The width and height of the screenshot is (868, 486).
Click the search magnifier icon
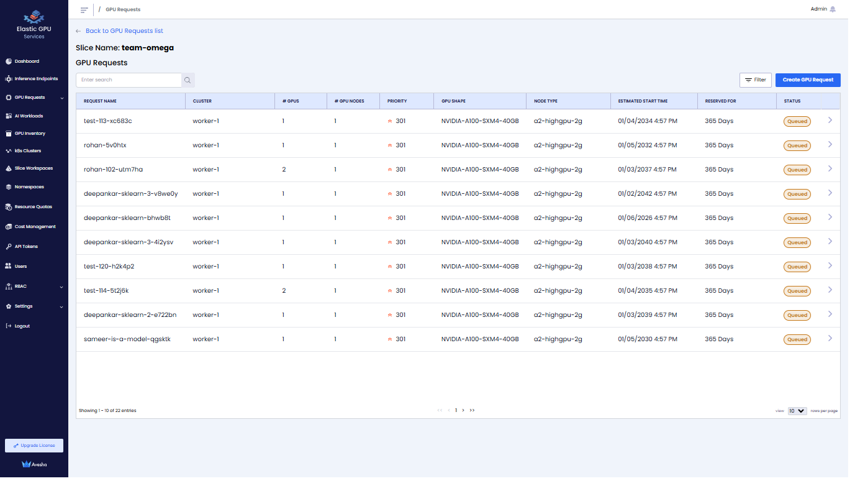click(x=188, y=80)
